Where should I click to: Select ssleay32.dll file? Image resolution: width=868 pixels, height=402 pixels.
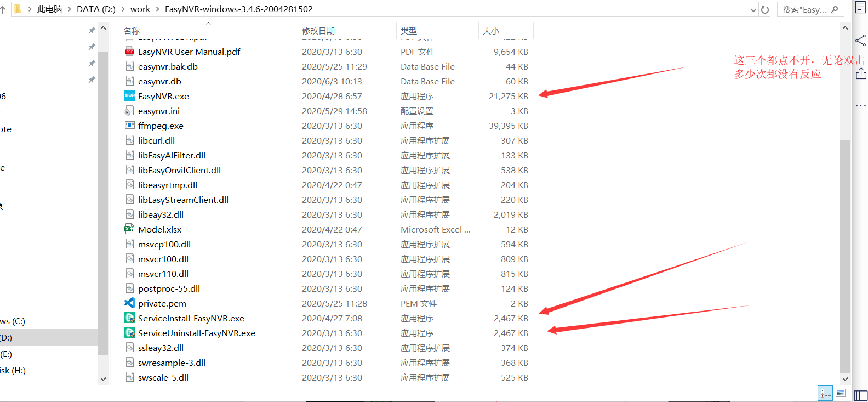click(161, 348)
